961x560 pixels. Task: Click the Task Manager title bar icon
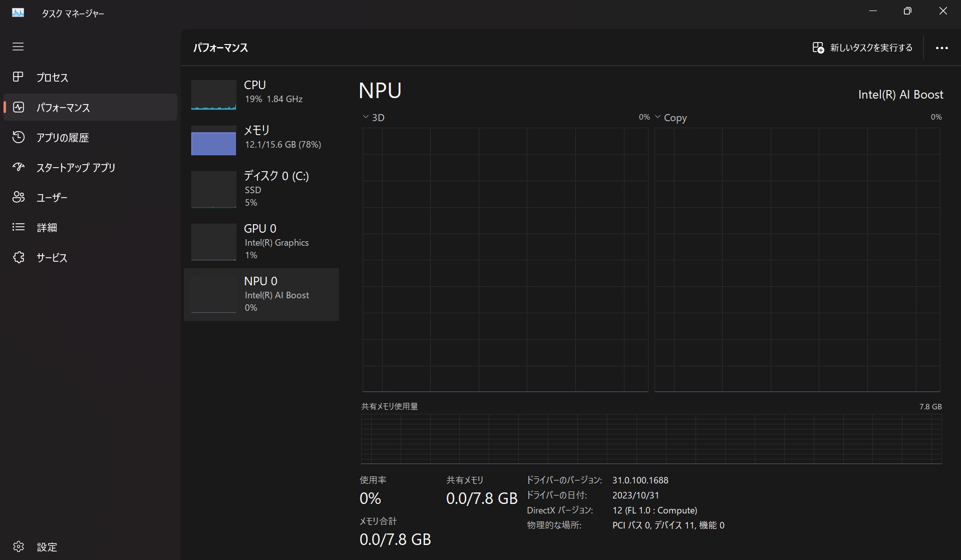pos(18,13)
